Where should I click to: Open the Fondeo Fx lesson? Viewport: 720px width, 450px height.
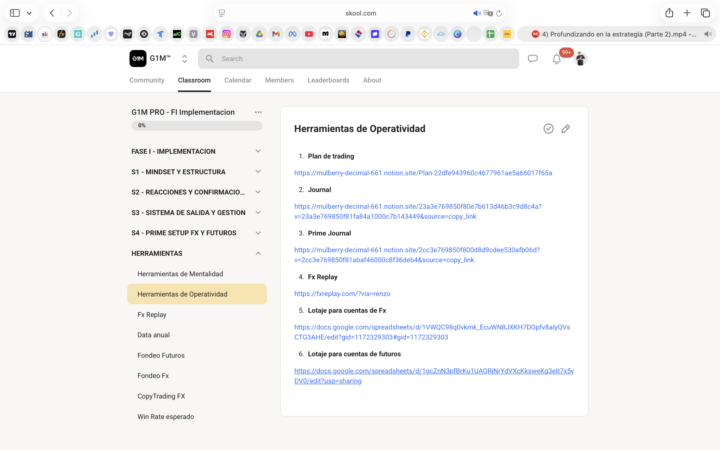pyautogui.click(x=197, y=376)
